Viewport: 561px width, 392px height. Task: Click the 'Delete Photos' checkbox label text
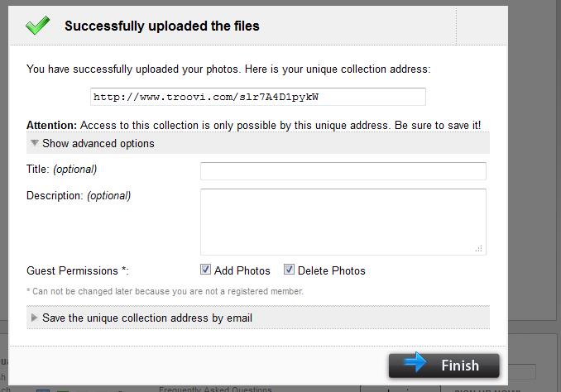[x=332, y=270]
